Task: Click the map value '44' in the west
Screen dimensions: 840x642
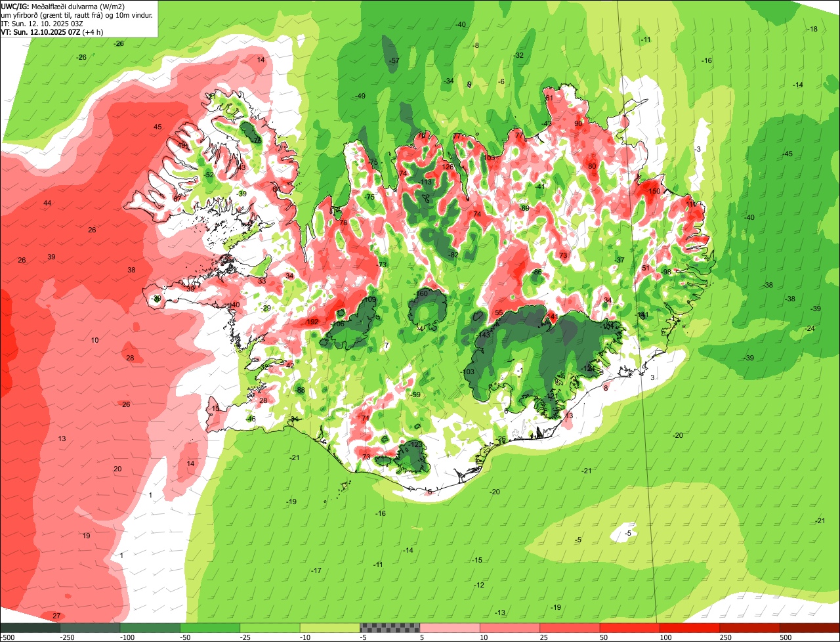Action: pyautogui.click(x=47, y=203)
